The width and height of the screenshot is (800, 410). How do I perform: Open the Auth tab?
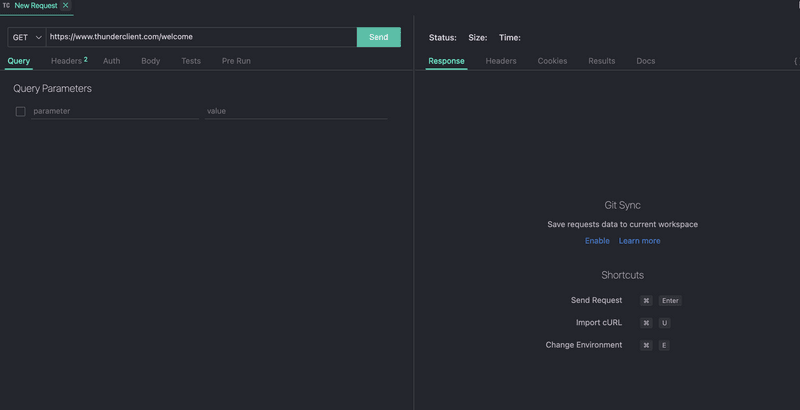tap(112, 61)
